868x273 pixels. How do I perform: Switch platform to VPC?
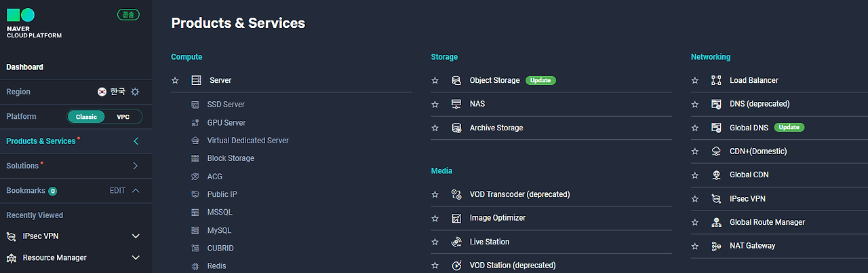pyautogui.click(x=123, y=117)
